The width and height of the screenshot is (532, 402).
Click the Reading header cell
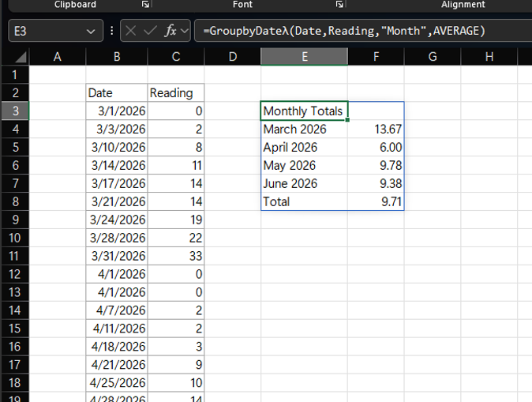tap(176, 92)
